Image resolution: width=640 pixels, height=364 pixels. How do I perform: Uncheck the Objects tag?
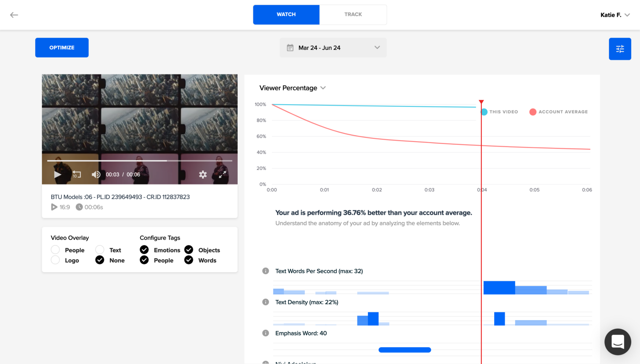point(189,250)
